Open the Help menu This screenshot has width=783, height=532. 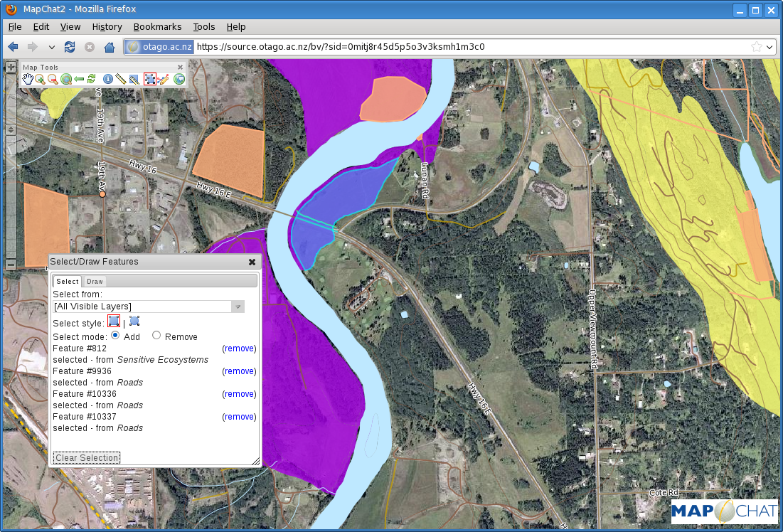tap(236, 27)
